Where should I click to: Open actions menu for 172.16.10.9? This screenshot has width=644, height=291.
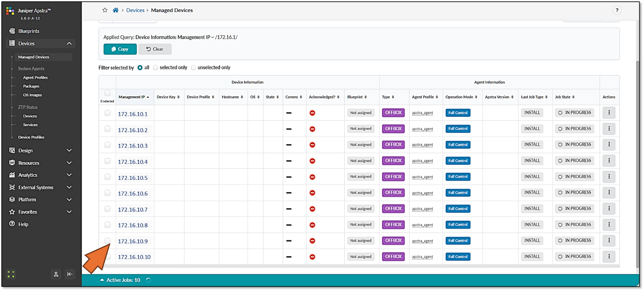pos(609,241)
